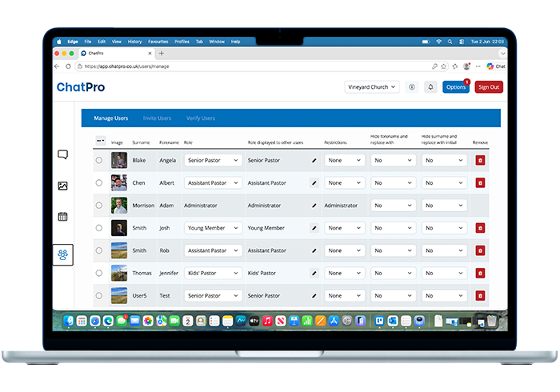Image resolution: width=560 pixels, height=392 pixels.
Task: Click the red Sign Out button
Action: click(489, 86)
